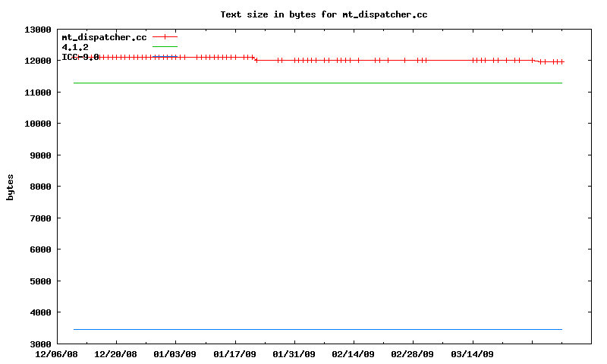Screen dimensions: 607x364
Task: Click the horizontal line near 11300 bytes
Action: [319, 83]
